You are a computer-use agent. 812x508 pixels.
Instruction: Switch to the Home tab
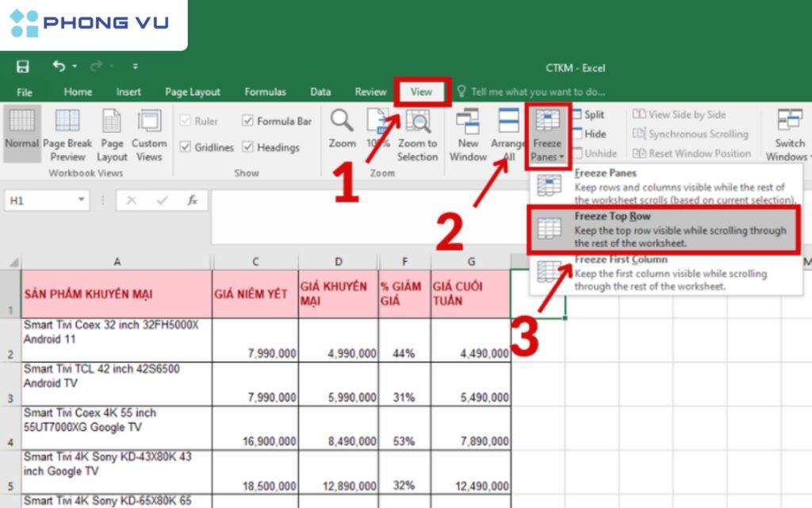click(x=78, y=92)
